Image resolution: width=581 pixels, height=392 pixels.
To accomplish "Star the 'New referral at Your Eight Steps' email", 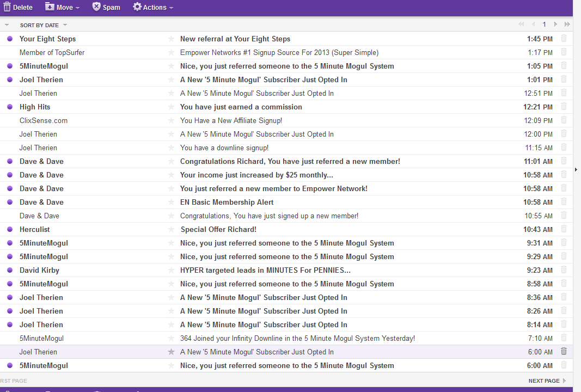I will tap(171, 39).
